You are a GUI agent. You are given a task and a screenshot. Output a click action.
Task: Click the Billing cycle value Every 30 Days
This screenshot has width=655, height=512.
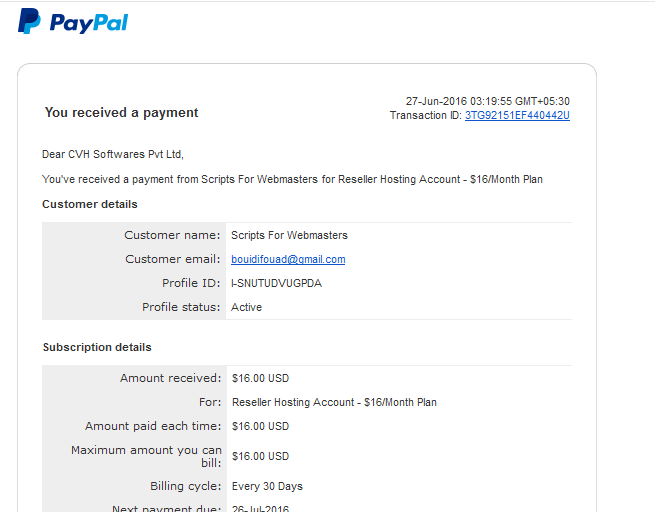pyautogui.click(x=267, y=486)
